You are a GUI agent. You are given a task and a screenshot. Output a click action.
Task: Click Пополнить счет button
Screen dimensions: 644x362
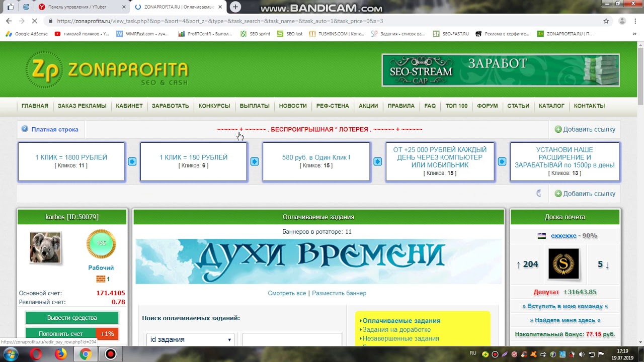coord(61,334)
